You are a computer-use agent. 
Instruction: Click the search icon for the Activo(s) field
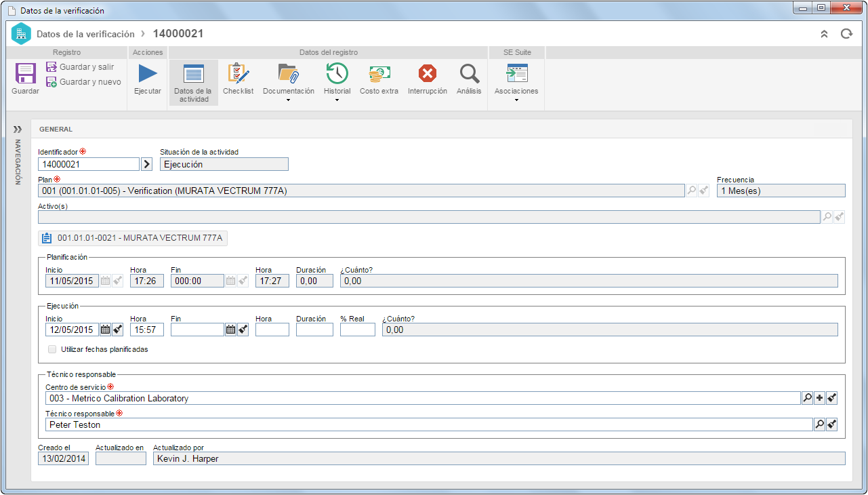[827, 217]
